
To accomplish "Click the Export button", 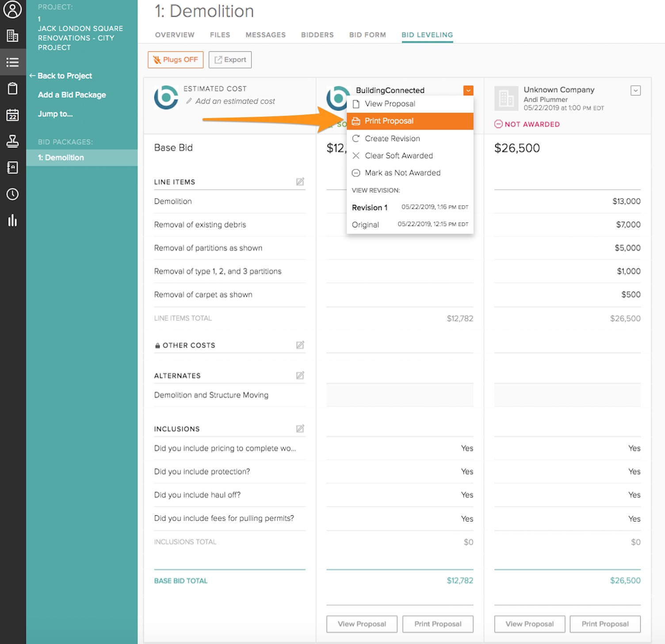I will [230, 60].
